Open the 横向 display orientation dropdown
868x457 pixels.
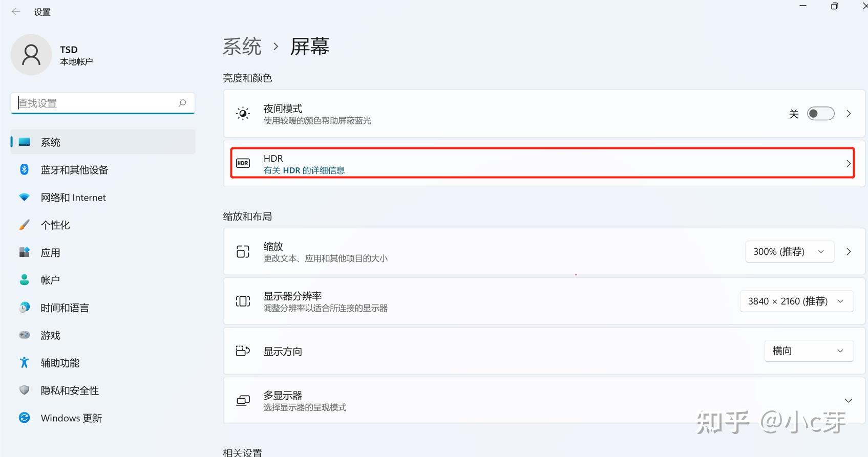(808, 351)
